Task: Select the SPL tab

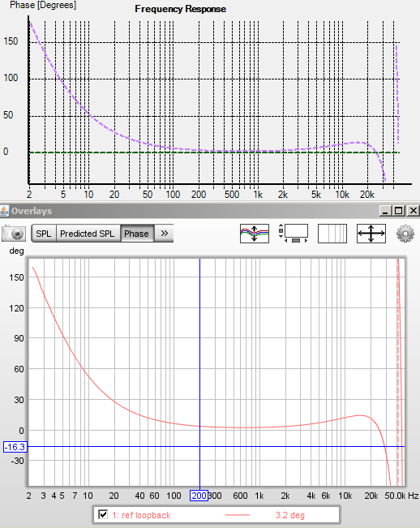Action: 44,234
